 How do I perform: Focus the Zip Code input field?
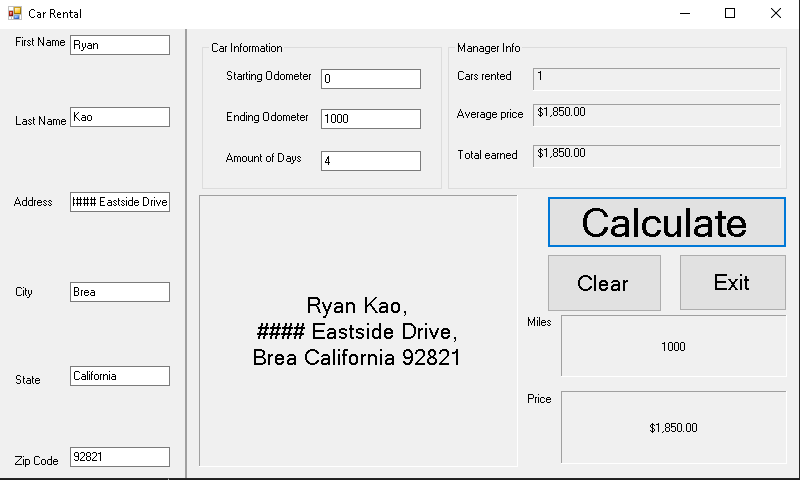120,457
